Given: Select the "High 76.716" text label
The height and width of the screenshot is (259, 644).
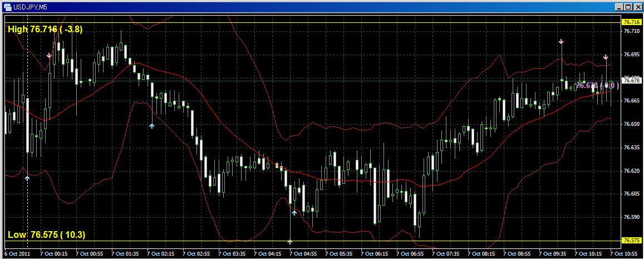Looking at the screenshot, I should coord(45,30).
